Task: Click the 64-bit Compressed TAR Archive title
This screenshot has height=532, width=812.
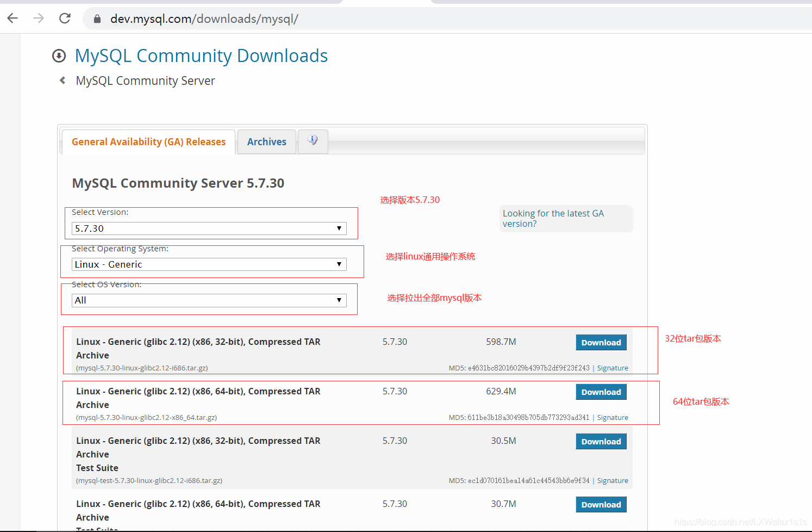Action: point(198,398)
